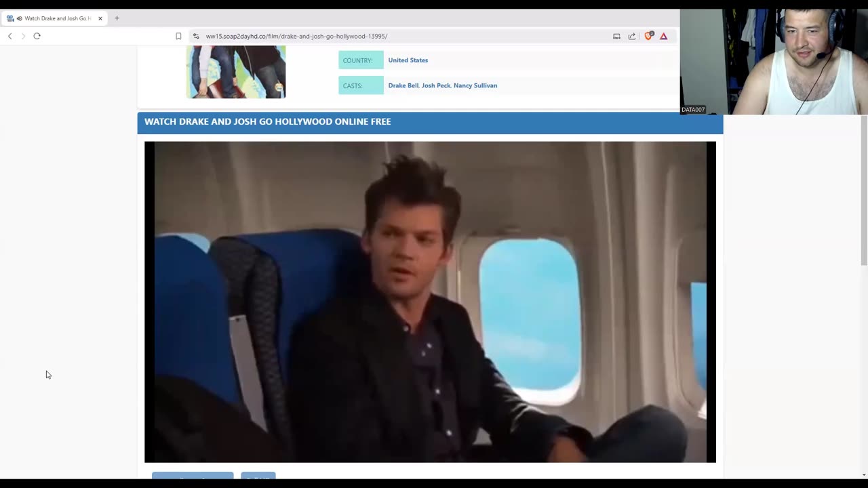The height and width of the screenshot is (488, 868).
Task: Reload the current page
Action: click(x=37, y=36)
